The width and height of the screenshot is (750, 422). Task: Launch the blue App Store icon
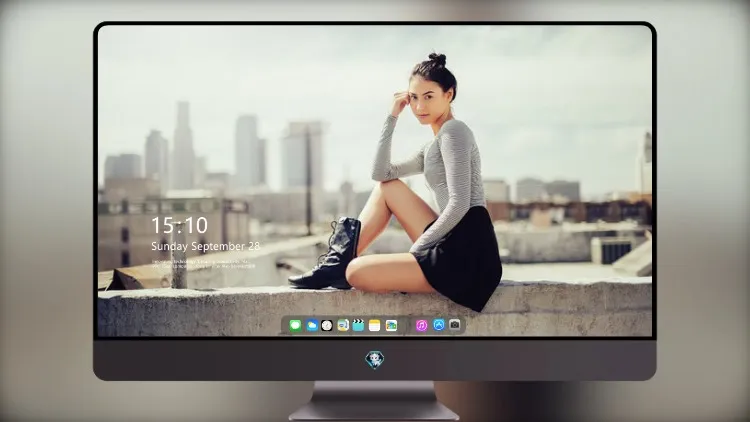(439, 325)
